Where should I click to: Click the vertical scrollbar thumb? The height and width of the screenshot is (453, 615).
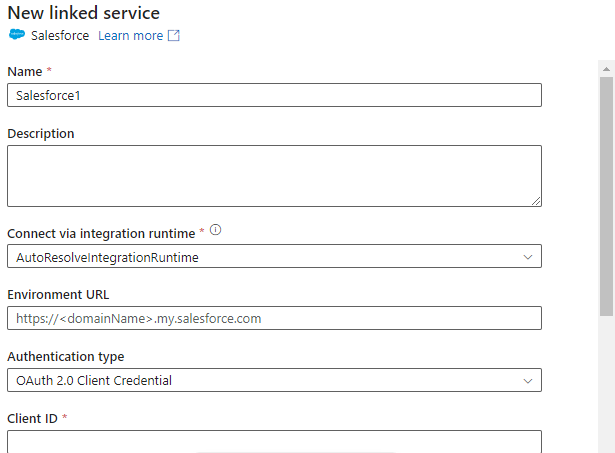(x=606, y=196)
